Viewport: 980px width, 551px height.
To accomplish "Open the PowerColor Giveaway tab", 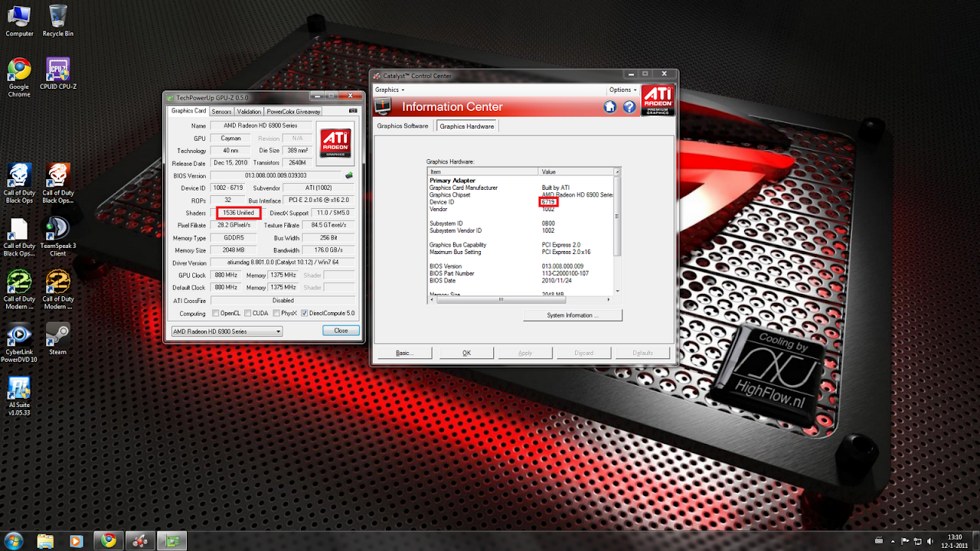I will [293, 112].
